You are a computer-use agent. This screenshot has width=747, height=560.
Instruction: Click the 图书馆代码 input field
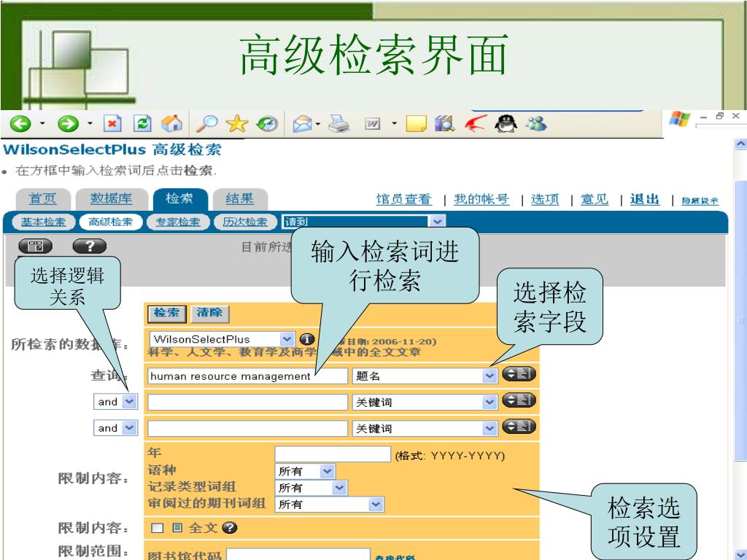point(298,554)
